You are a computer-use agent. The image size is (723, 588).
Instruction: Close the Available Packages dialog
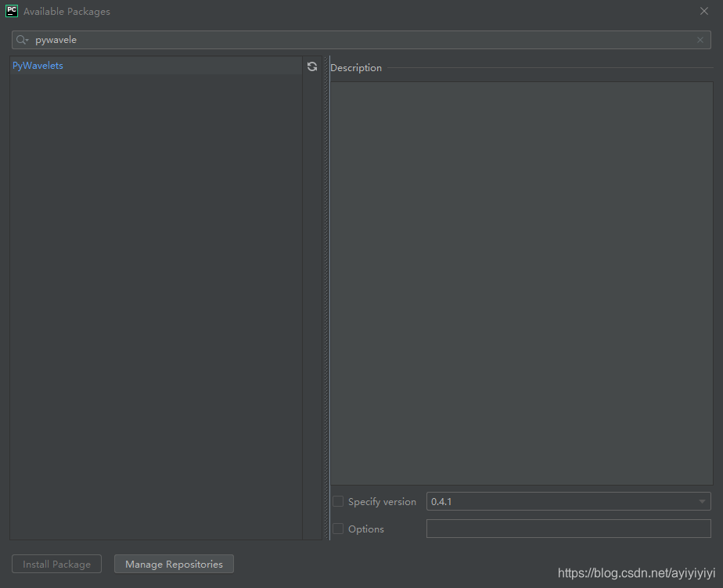[x=703, y=11]
